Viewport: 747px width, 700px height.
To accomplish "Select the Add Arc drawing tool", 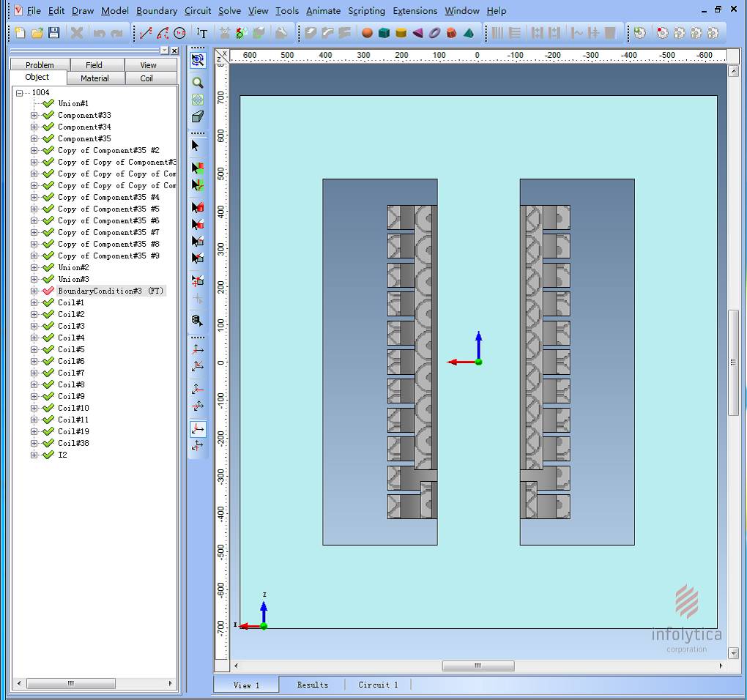I will 163,33.
